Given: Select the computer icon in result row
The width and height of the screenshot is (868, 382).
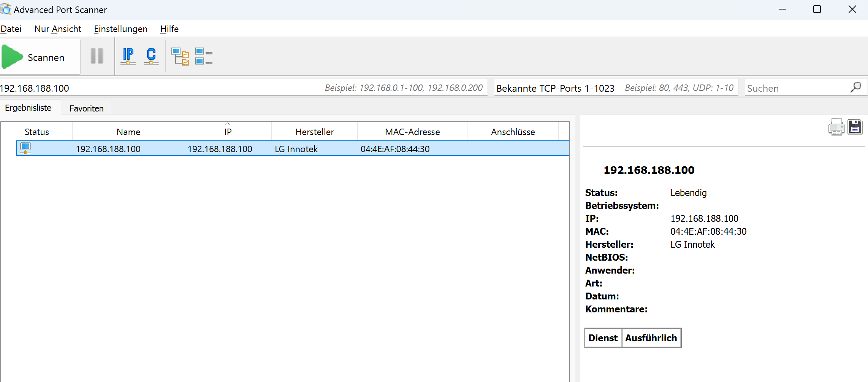Looking at the screenshot, I should pyautogui.click(x=25, y=148).
